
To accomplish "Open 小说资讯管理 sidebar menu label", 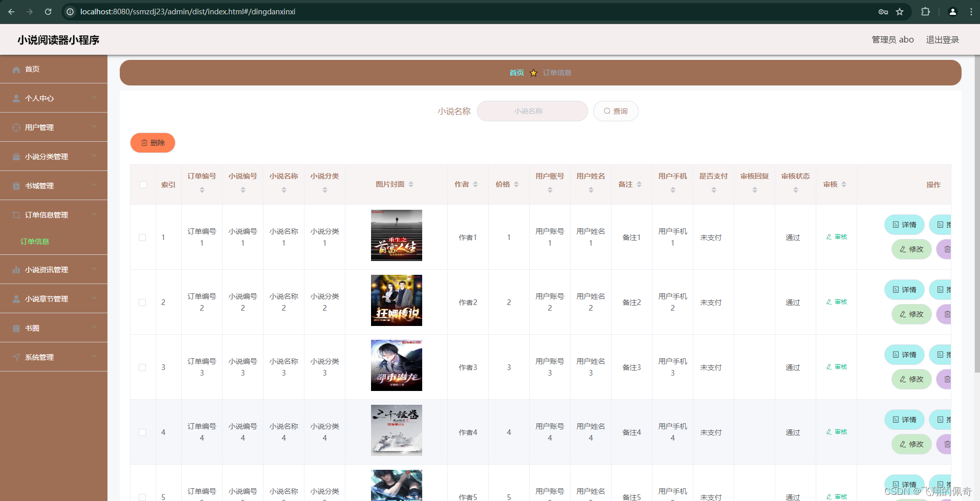I will click(47, 270).
